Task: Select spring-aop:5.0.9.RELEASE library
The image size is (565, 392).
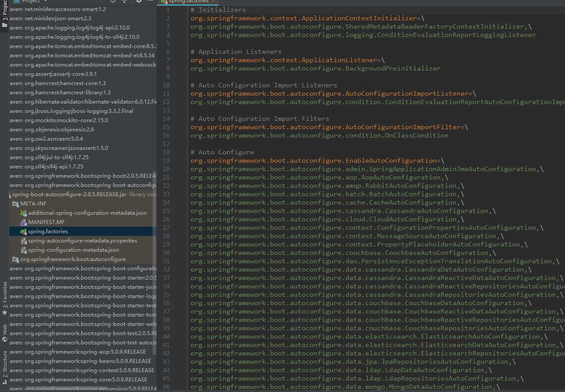Action: 78,351
